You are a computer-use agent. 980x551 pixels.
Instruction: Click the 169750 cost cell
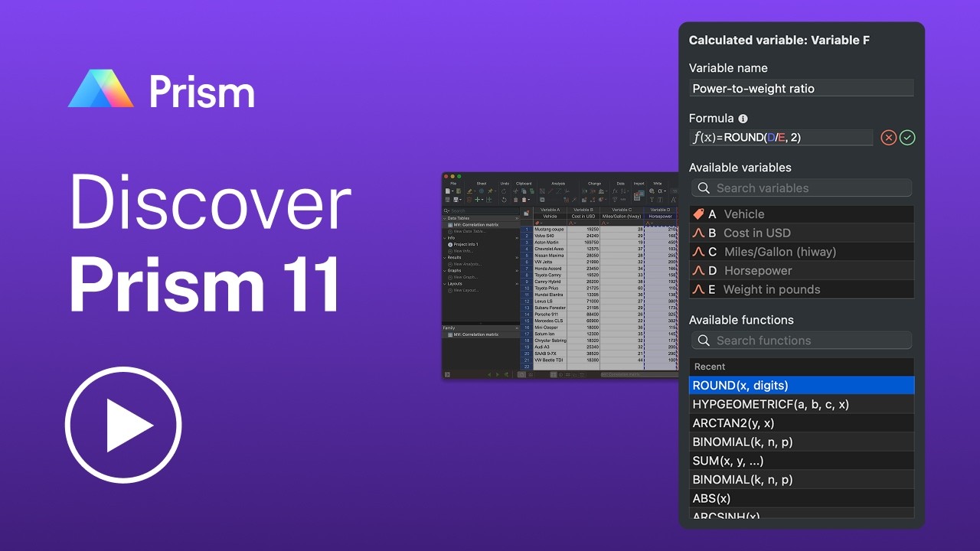click(583, 243)
